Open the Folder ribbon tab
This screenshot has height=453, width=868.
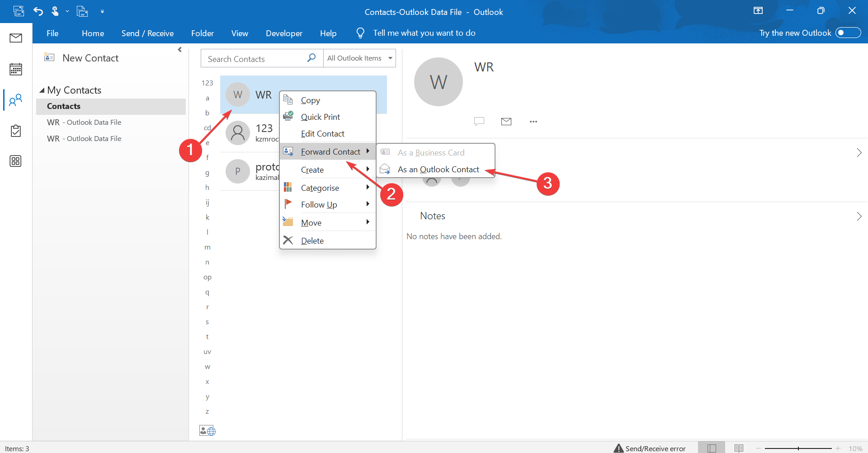tap(202, 33)
